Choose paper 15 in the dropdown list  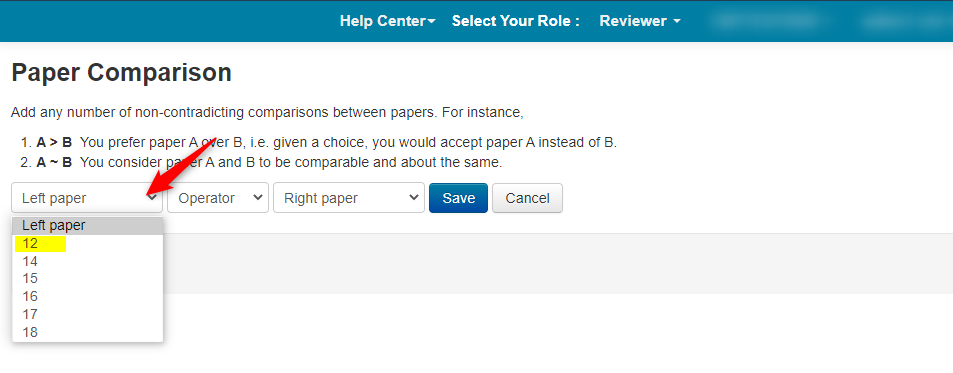coord(88,279)
